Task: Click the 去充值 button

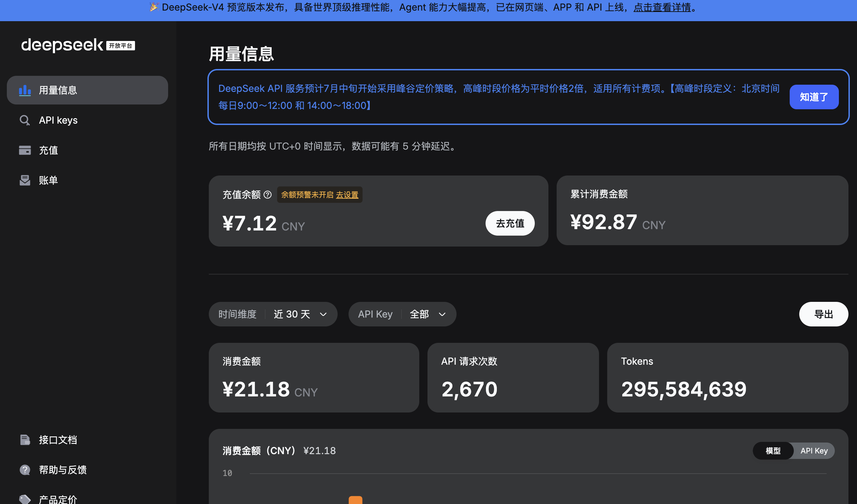Action: pyautogui.click(x=510, y=224)
